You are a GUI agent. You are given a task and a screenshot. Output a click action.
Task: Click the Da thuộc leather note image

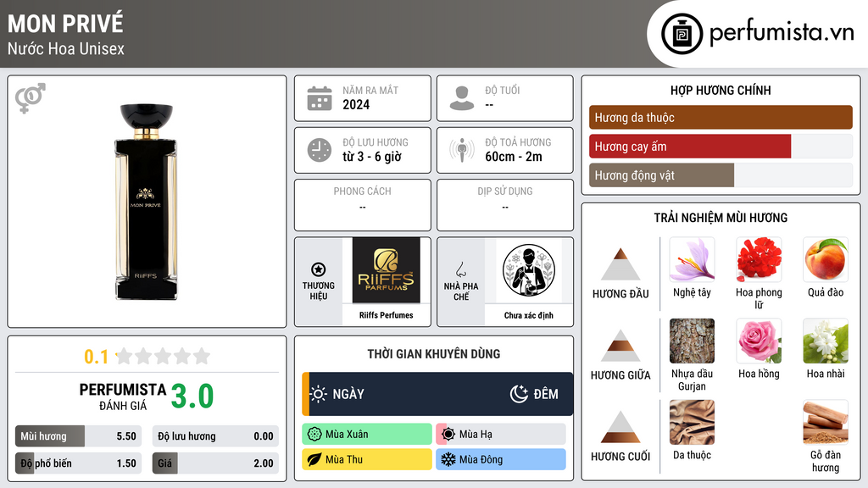(x=692, y=422)
